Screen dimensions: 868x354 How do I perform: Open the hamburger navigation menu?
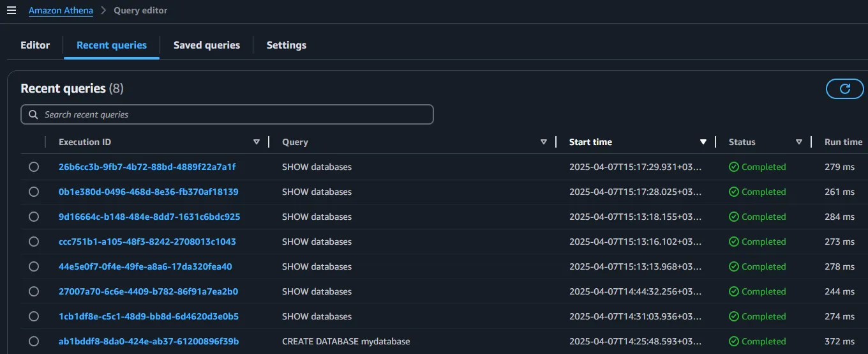coord(11,11)
